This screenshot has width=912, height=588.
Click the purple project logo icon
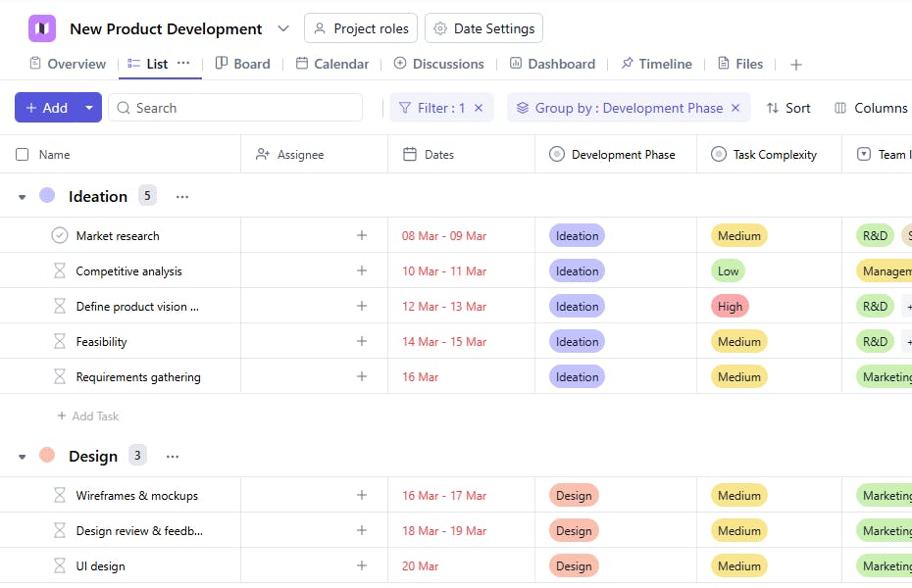pos(42,28)
